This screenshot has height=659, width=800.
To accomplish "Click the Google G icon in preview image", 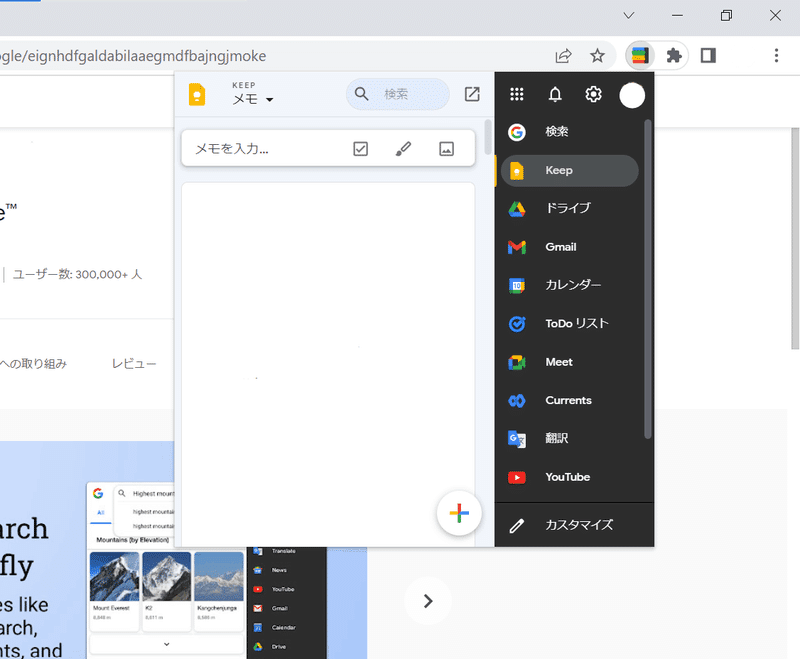I will point(97,493).
